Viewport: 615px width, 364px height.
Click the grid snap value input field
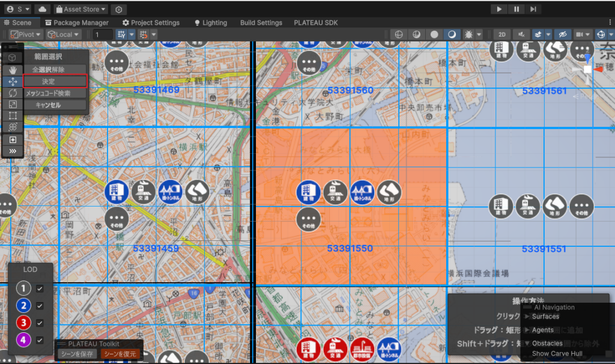coord(103,34)
